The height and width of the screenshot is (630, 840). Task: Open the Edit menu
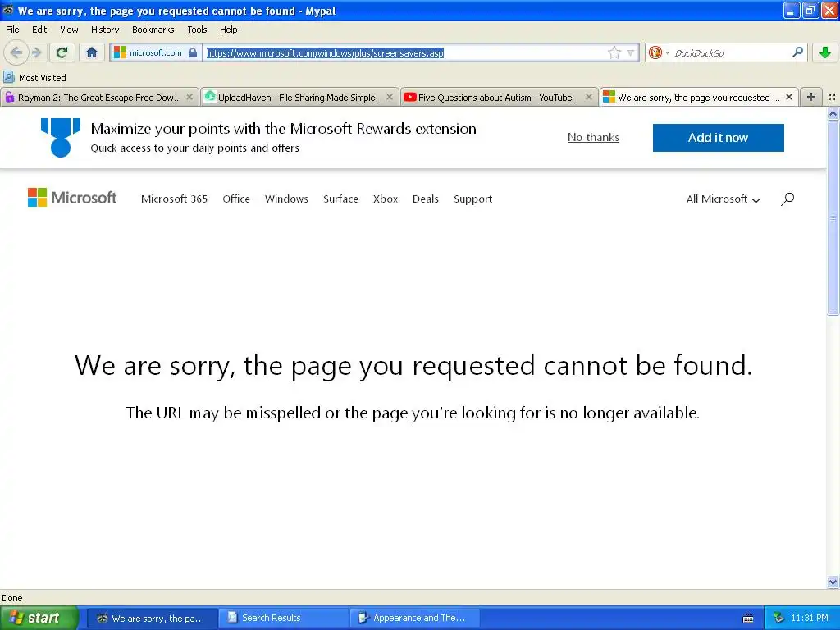[39, 30]
